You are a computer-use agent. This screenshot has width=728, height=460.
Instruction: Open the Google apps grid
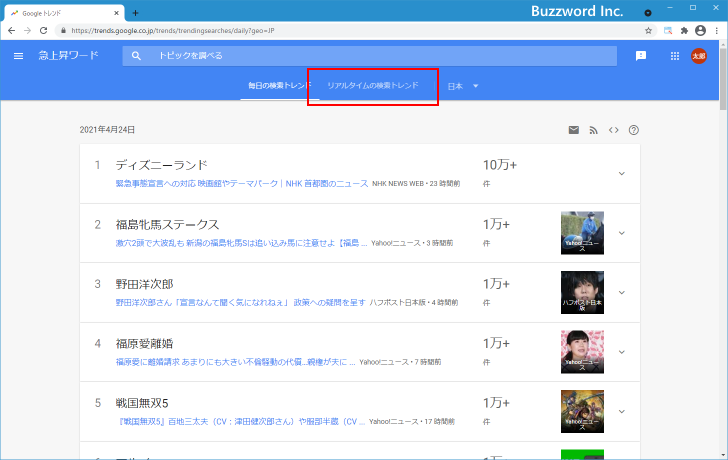(675, 56)
